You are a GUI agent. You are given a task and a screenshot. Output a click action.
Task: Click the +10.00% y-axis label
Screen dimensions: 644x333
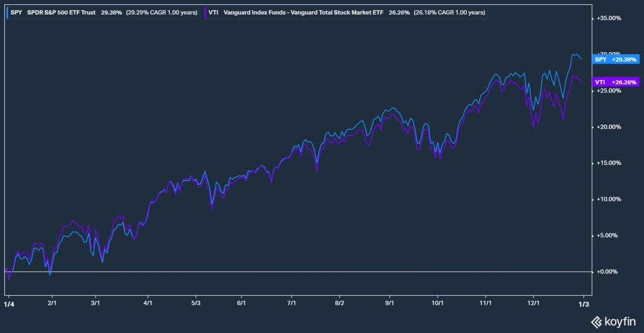610,199
